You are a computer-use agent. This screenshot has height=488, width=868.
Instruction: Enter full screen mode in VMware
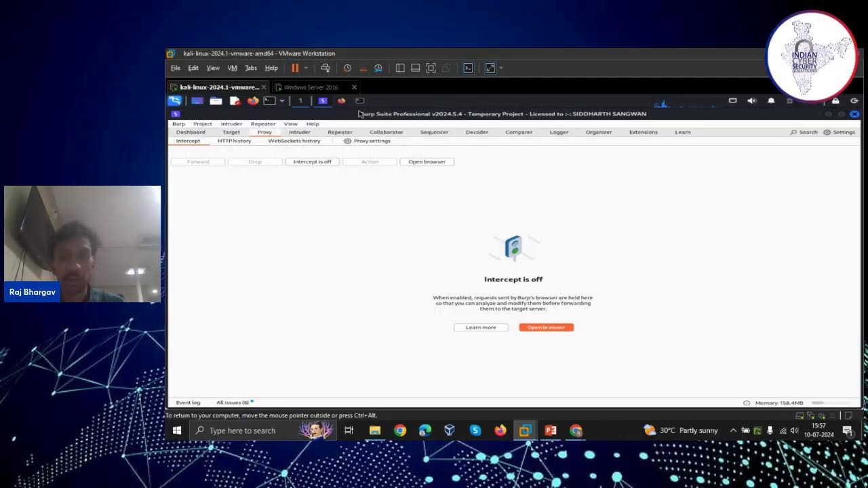point(490,68)
